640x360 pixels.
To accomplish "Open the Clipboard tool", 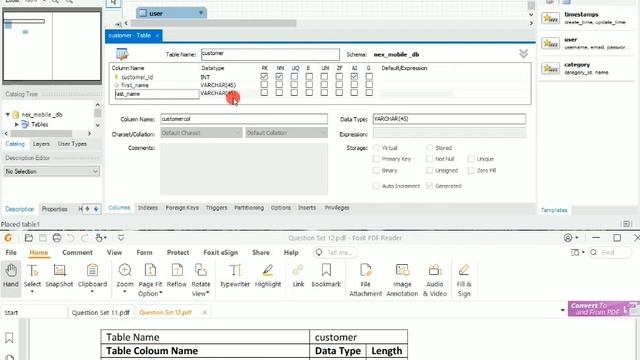I will [92, 278].
